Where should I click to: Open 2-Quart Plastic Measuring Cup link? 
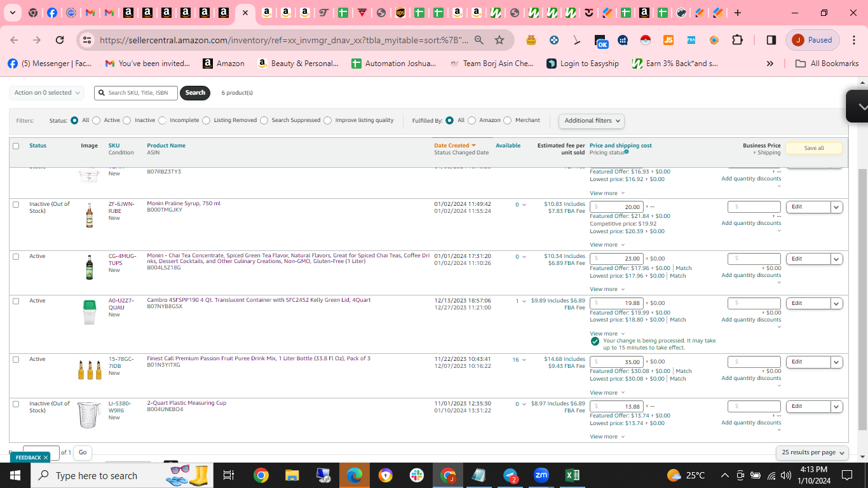(186, 403)
